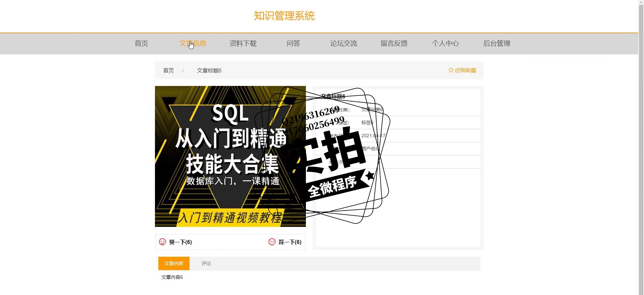Click the 标签6 tag value
The height and width of the screenshot is (295, 644).
[367, 122]
